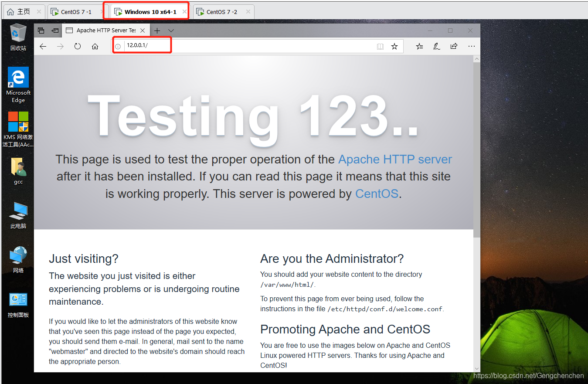Click the Edge page scrollbar thumb
This screenshot has height=384, width=588.
click(x=477, y=150)
